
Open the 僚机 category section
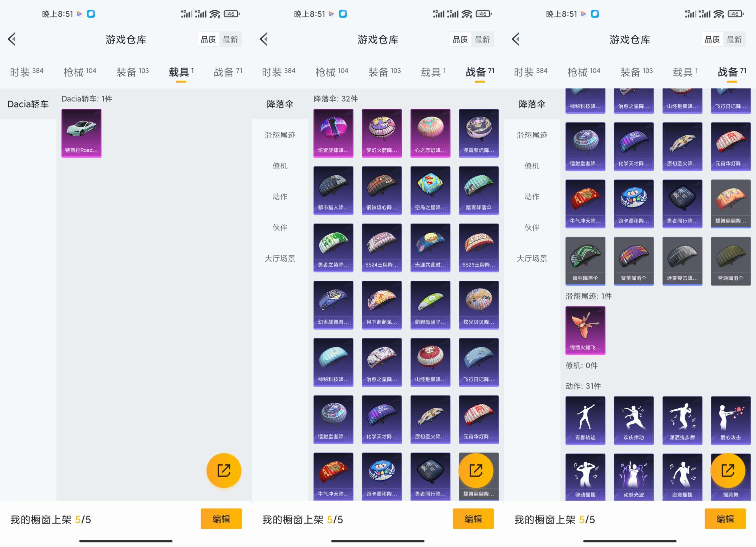[x=279, y=166]
